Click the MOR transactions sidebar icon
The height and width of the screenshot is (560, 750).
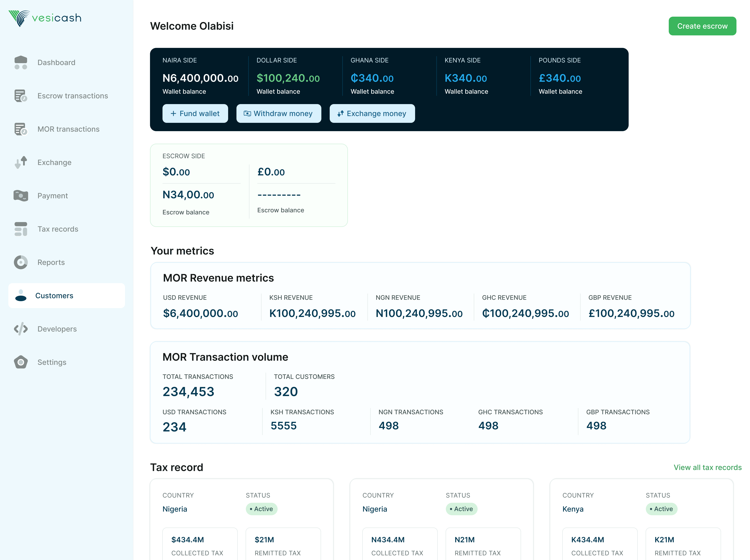(21, 129)
